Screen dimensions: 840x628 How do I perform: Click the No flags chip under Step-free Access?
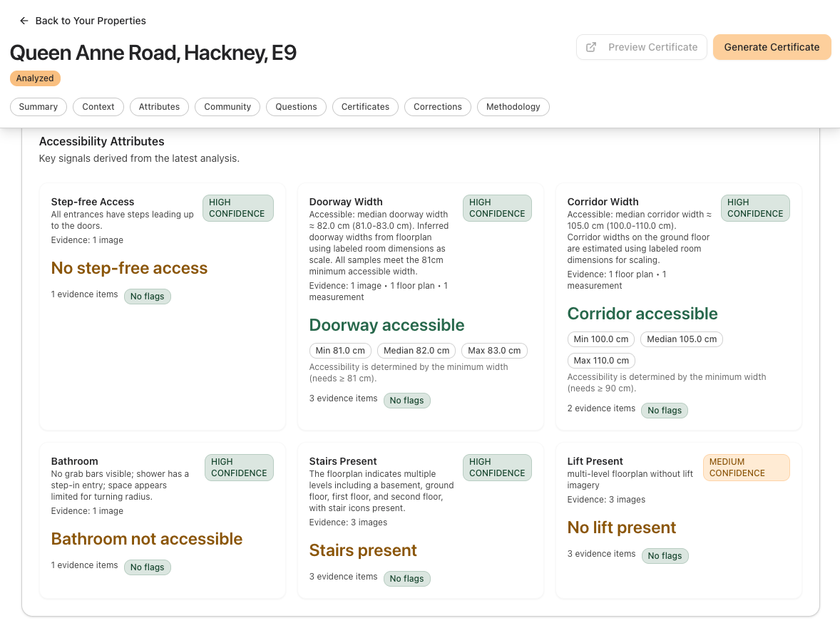(x=148, y=296)
